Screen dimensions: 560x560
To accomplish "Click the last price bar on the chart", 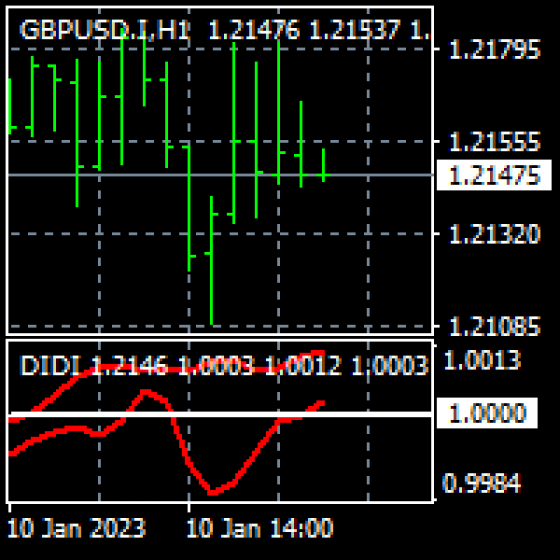I will [x=323, y=165].
